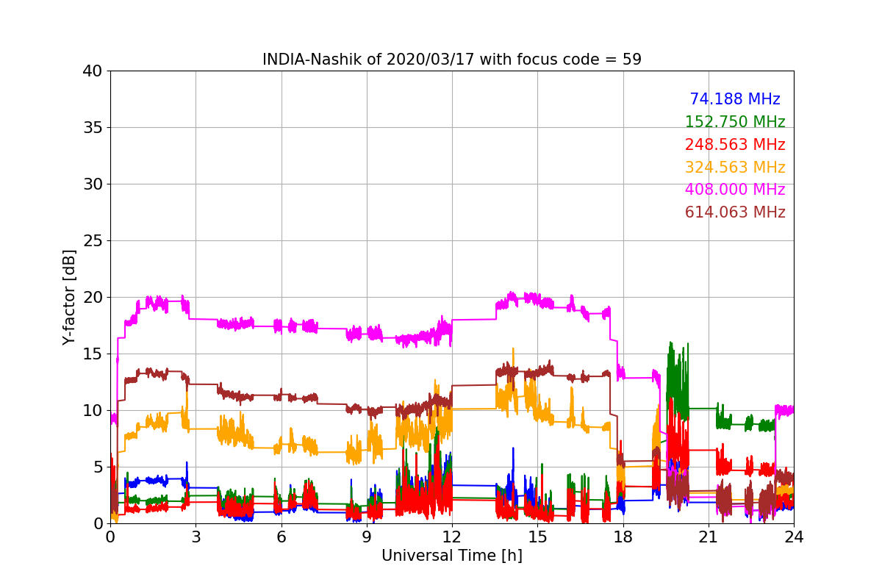Select the blue 74.188 MHz legend label

(x=735, y=99)
